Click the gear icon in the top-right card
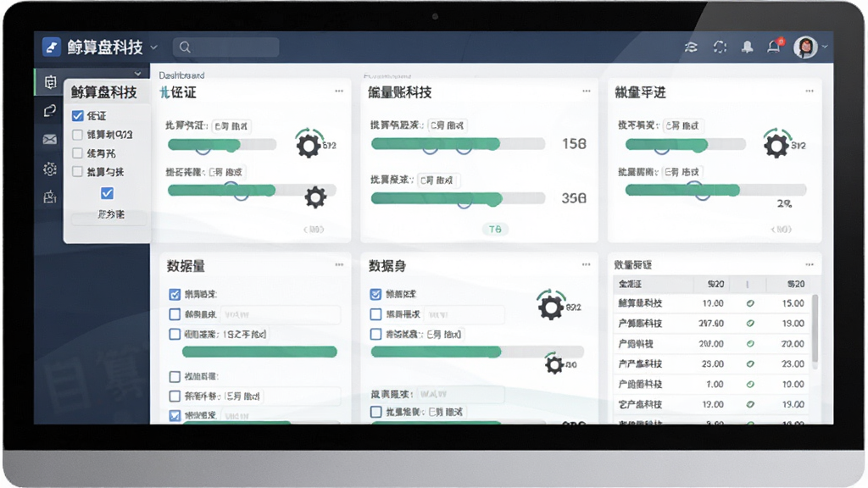Screen dimensions: 868x488 (776, 146)
